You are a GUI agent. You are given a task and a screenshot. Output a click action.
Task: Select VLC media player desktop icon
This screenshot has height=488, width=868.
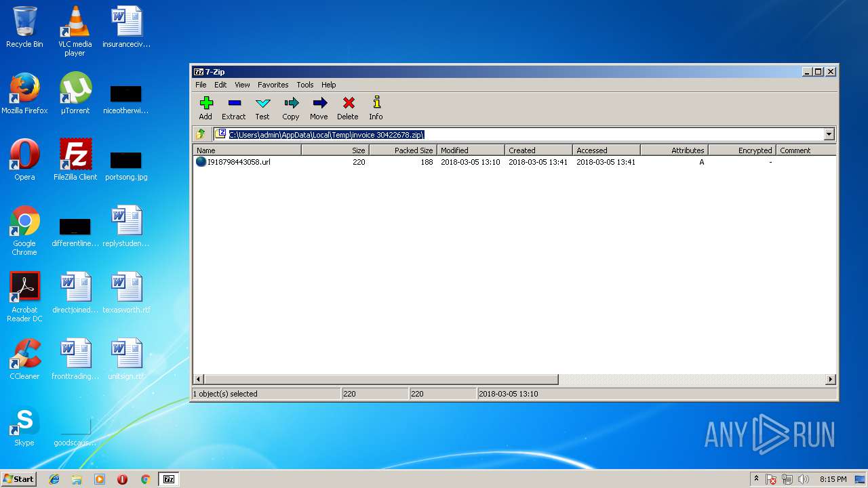click(75, 30)
